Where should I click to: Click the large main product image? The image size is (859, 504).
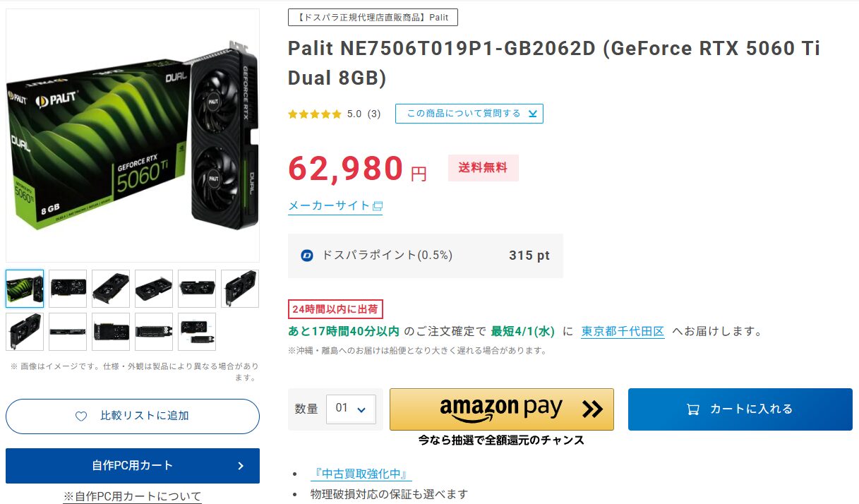pos(133,136)
